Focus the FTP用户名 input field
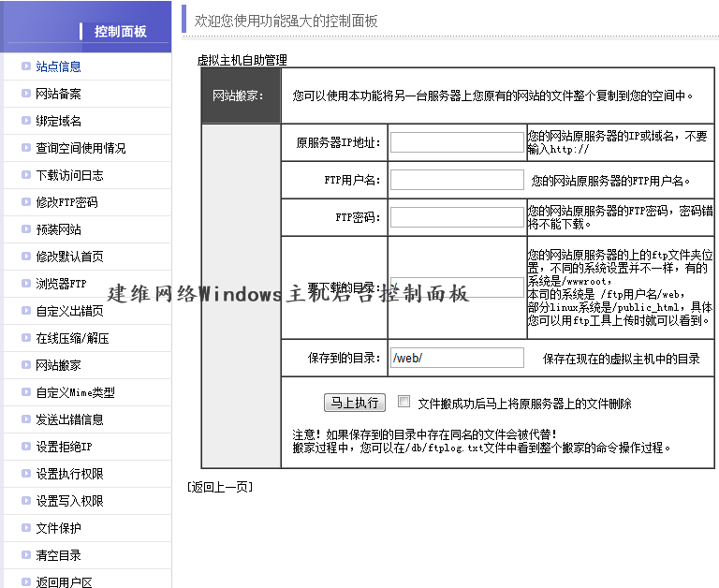 457,180
